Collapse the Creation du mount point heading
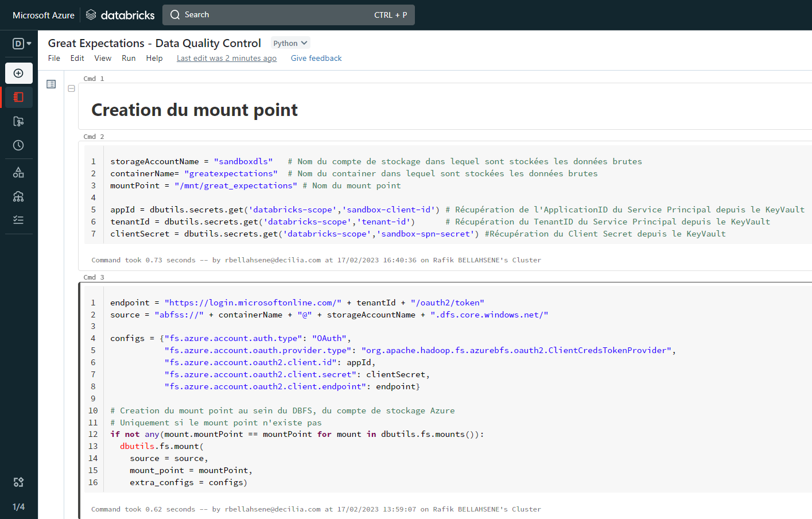 click(72, 88)
